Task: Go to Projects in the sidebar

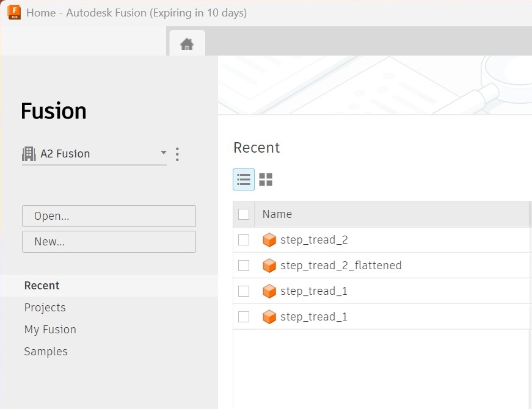Action: [45, 308]
